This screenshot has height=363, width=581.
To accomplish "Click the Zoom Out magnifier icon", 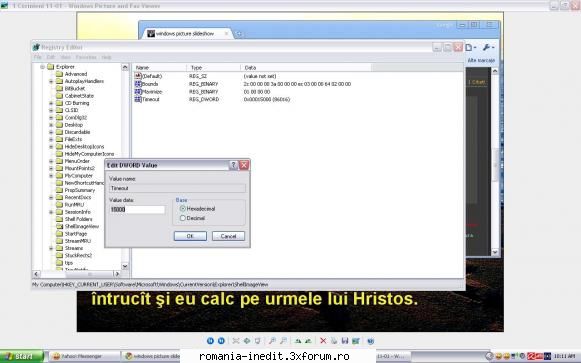I will pyautogui.click(x=283, y=341).
